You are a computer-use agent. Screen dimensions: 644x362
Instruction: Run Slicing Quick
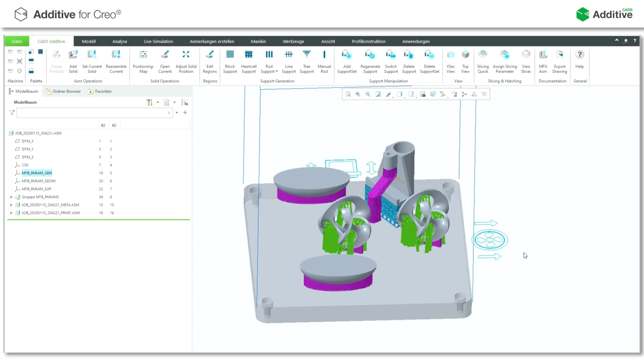click(x=483, y=62)
